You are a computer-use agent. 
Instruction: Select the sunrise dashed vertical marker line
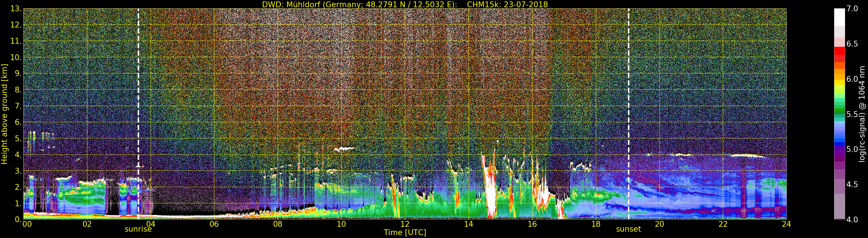(138, 114)
